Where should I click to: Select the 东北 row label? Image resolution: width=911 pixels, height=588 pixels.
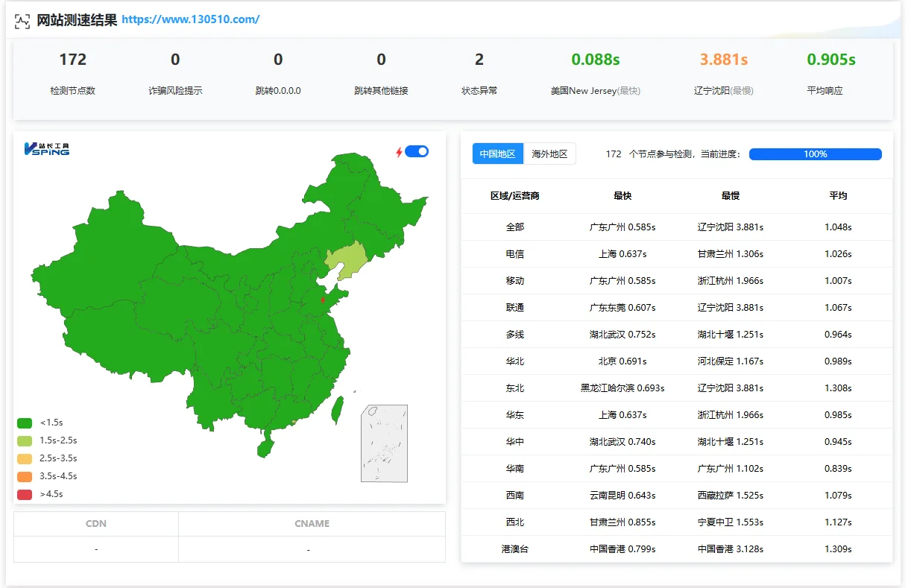[514, 388]
